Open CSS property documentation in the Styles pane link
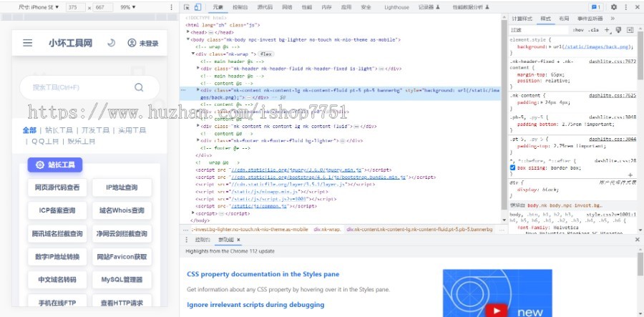Viewport: 644px width, 317px height. point(263,274)
